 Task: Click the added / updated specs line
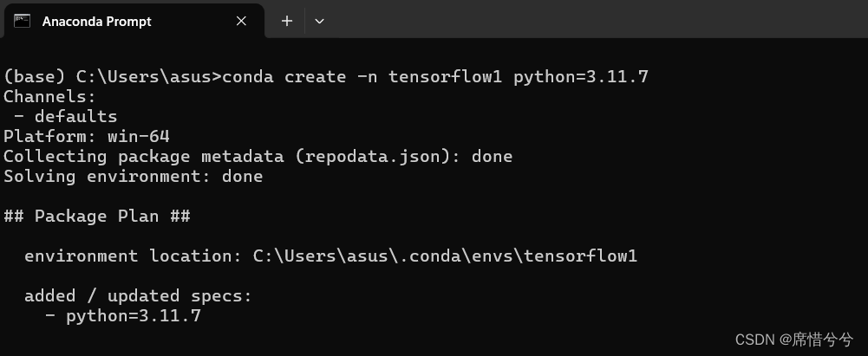click(x=138, y=295)
